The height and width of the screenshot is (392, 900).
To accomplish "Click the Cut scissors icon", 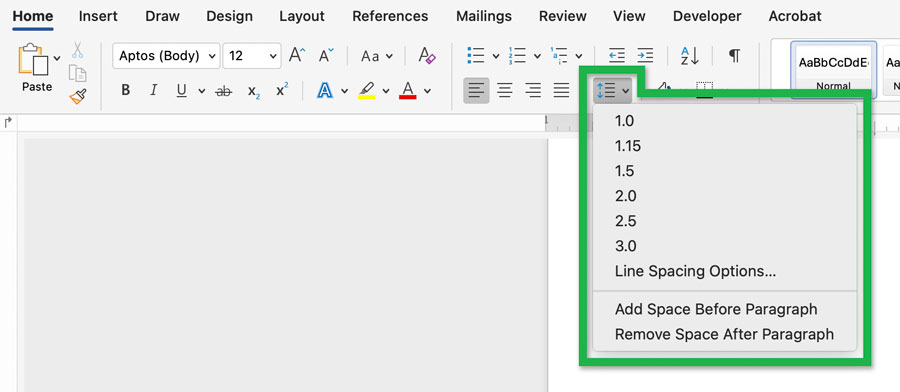I will (x=77, y=50).
